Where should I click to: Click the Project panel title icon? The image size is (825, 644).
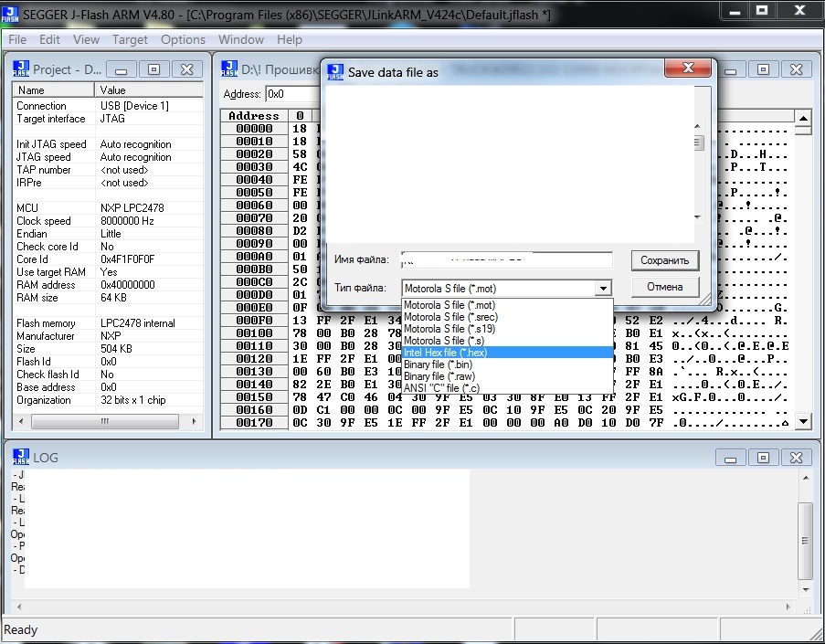pyautogui.click(x=21, y=69)
